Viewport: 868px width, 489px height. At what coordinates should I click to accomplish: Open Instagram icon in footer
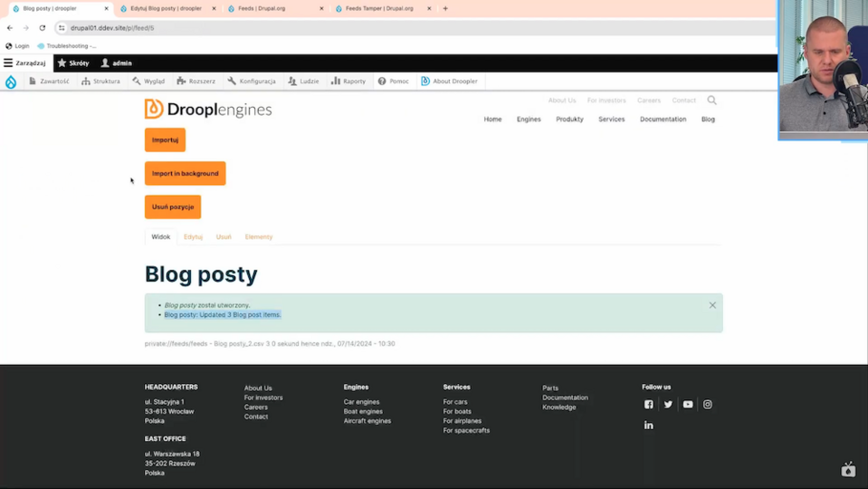pyautogui.click(x=708, y=404)
